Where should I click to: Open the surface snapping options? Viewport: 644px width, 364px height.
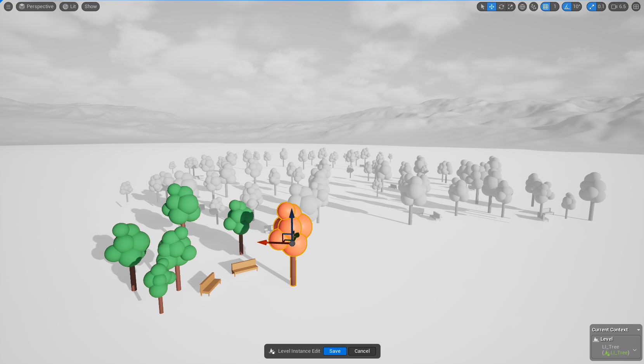pyautogui.click(x=534, y=7)
